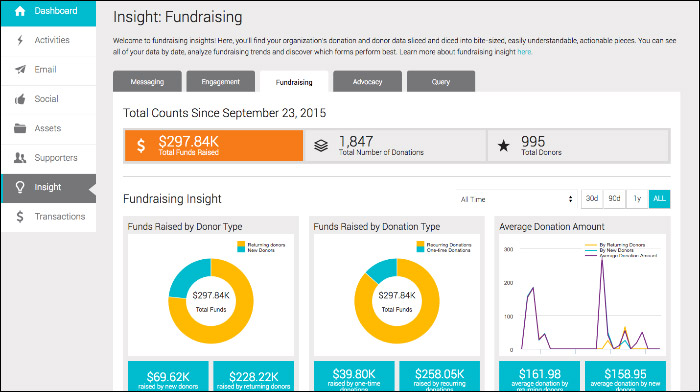The width and height of the screenshot is (700, 392).
Task: Choose the ALL time range button
Action: coord(659,199)
